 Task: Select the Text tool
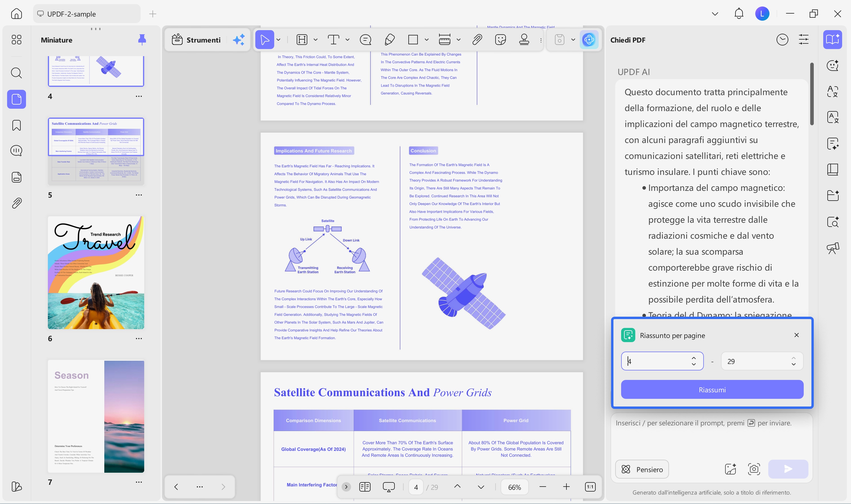(x=333, y=40)
